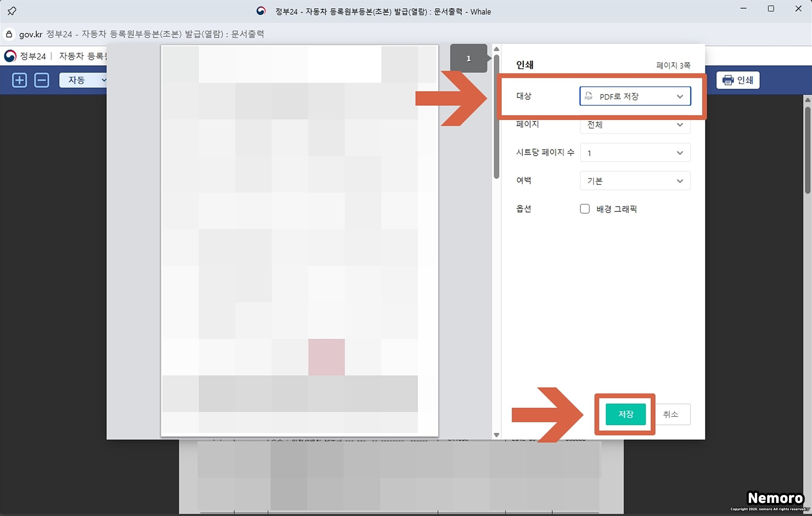Viewport: 812px width, 516px height.
Task: Open the 대상 PDF로 저장 dropdown
Action: pyautogui.click(x=635, y=96)
